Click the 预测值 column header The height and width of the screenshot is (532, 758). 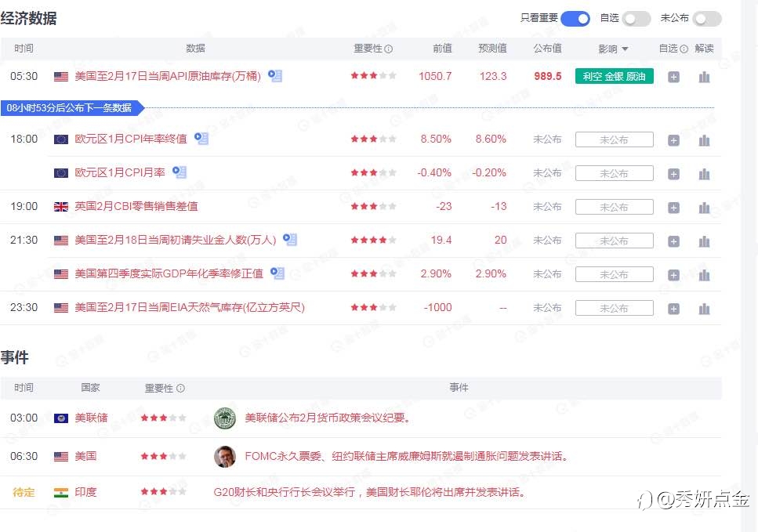492,49
